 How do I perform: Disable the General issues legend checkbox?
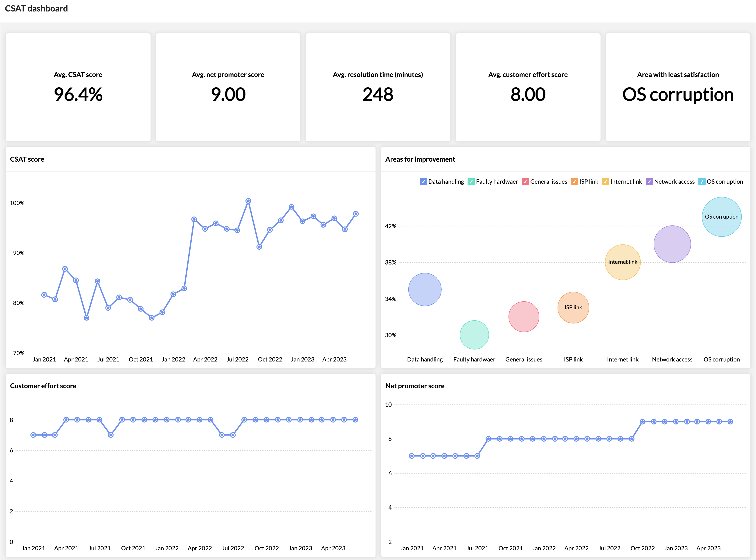525,181
